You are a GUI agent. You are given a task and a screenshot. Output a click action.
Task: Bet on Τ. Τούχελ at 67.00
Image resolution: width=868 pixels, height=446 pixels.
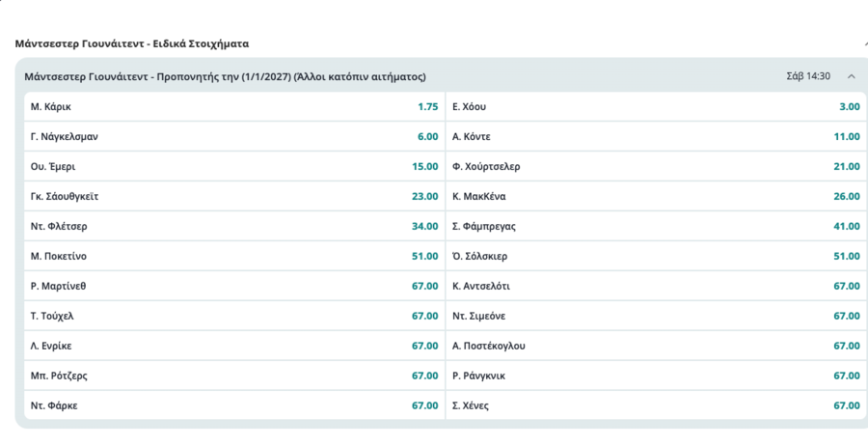(234, 316)
